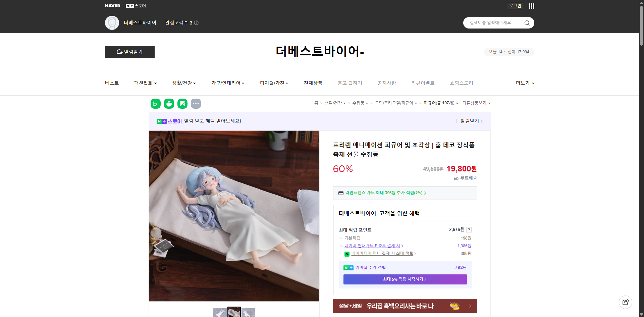
Task: Expand the 더보기 menu dropdown
Action: coord(525,83)
